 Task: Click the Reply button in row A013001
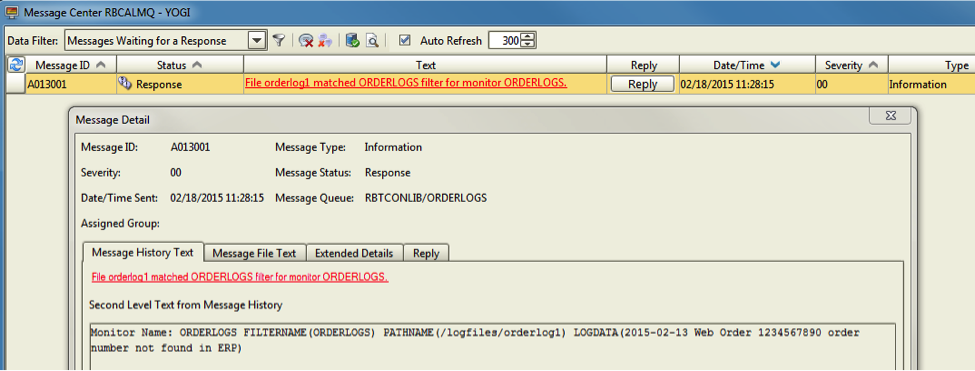click(x=642, y=85)
